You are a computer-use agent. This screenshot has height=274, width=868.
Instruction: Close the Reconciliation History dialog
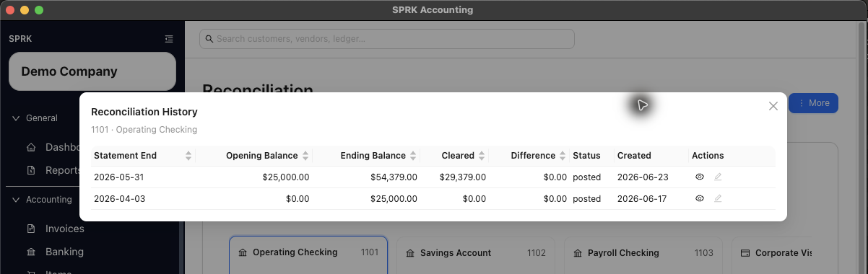[x=773, y=106]
